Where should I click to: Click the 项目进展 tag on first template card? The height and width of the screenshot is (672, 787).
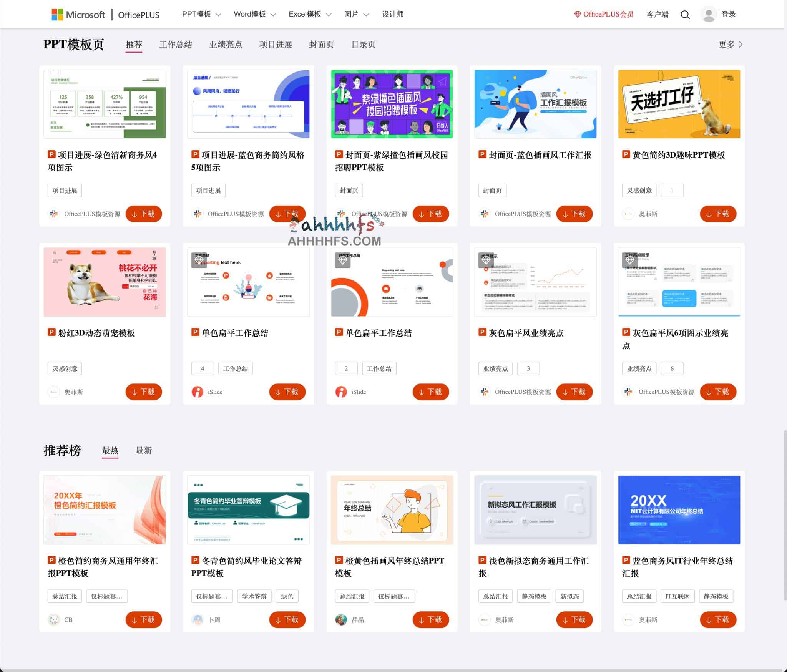pos(65,190)
